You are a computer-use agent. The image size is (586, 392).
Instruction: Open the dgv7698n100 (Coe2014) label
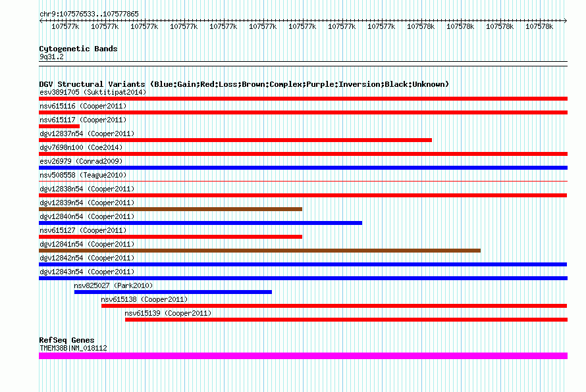(x=81, y=147)
